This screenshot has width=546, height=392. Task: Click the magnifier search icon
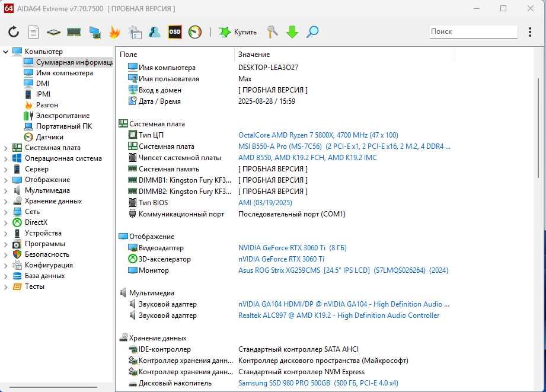(312, 32)
